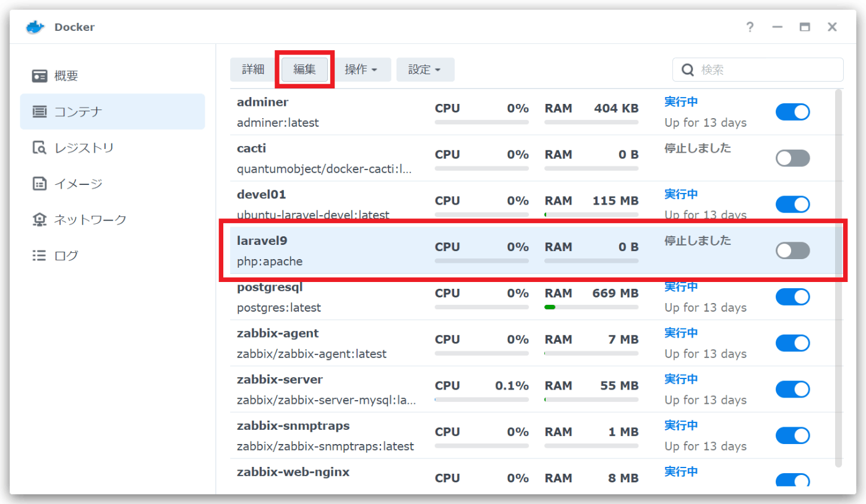Select the zabbix-snmptraps container name
This screenshot has height=504, width=866.
pyautogui.click(x=293, y=425)
